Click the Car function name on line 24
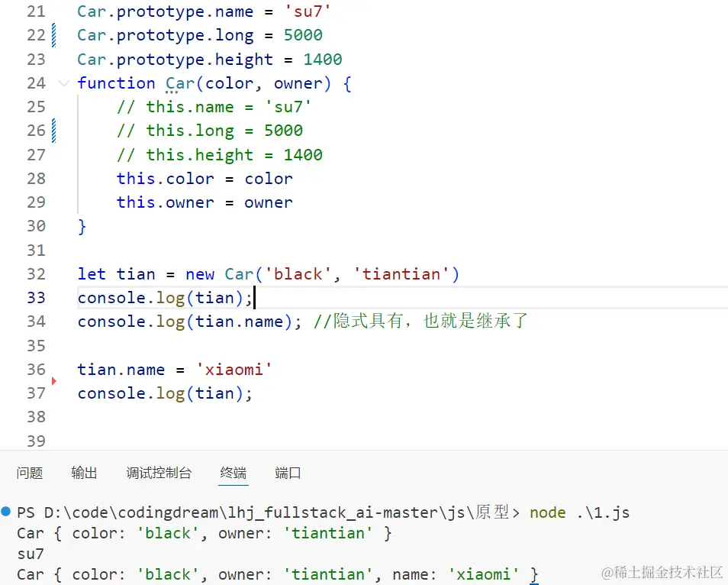This screenshot has width=728, height=585. 180,84
